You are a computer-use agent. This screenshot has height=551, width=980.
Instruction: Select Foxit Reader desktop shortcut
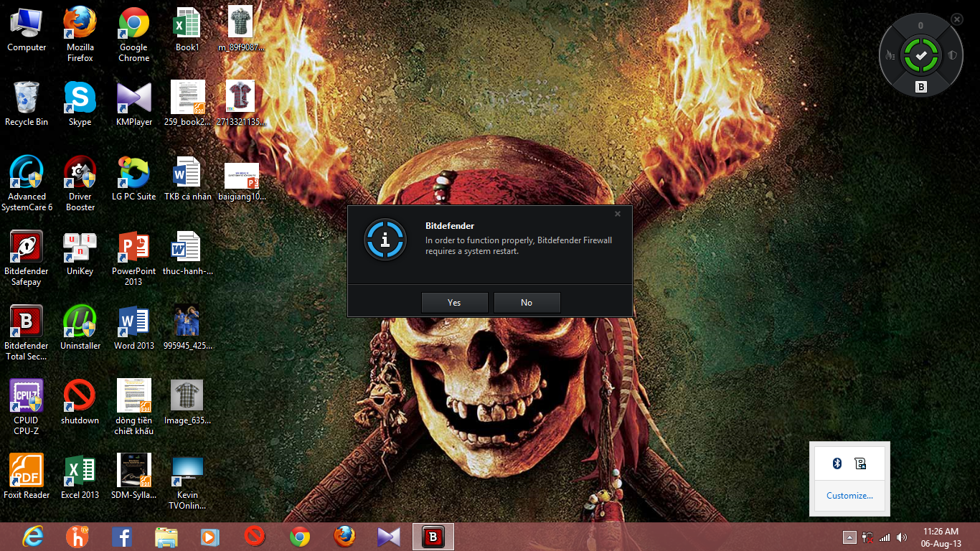(27, 477)
